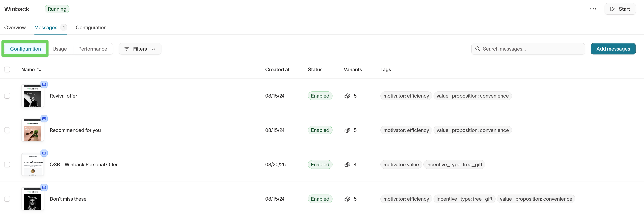
Task: Open the Revival offer message
Action: [x=63, y=96]
